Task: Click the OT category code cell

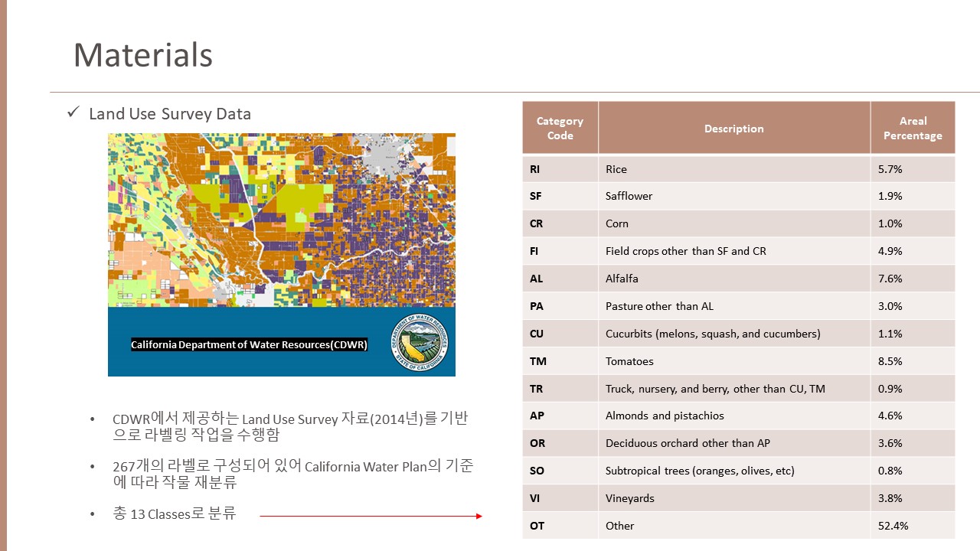Action: click(x=560, y=526)
